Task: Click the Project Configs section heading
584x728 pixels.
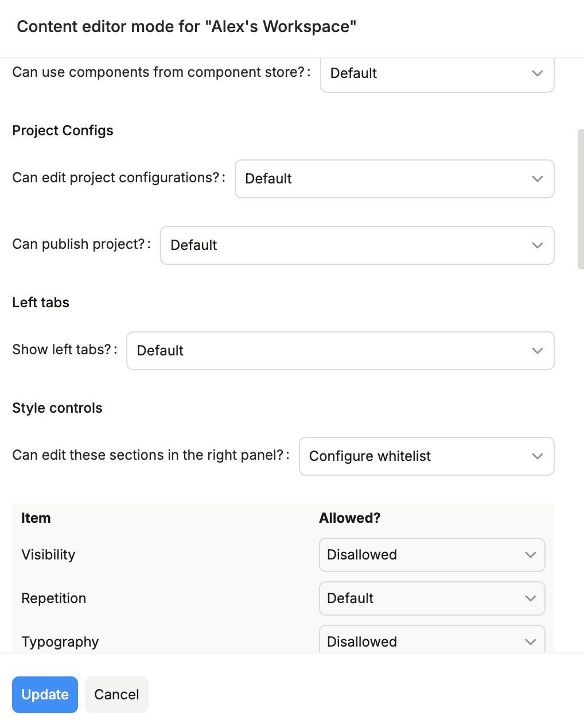Action: tap(63, 131)
